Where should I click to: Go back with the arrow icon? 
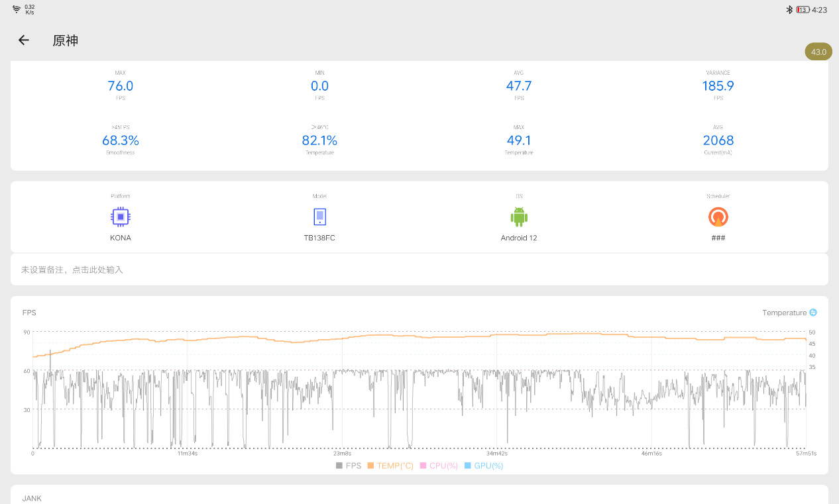point(24,40)
